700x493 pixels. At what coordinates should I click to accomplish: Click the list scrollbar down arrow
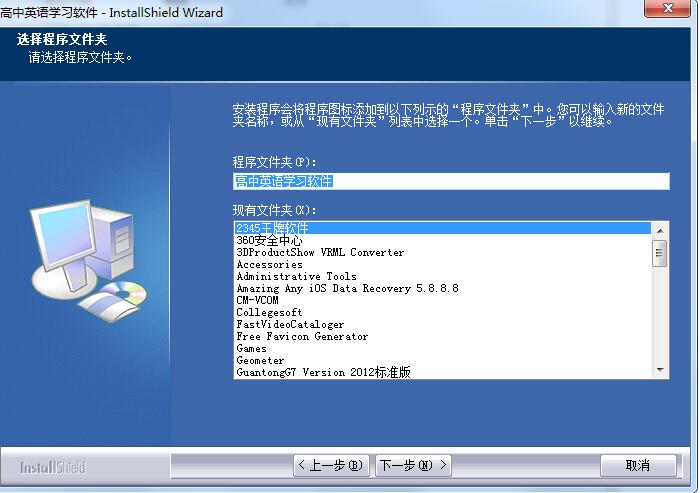(660, 370)
